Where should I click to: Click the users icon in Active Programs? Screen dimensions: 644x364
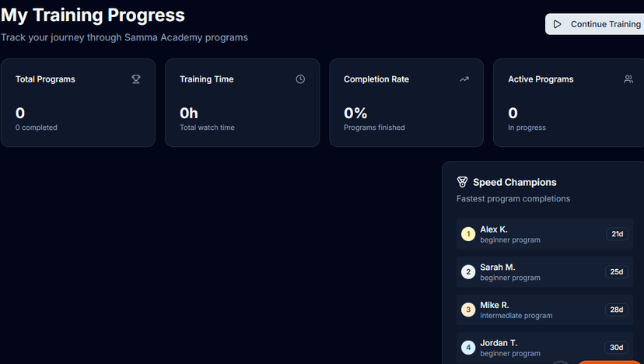628,79
